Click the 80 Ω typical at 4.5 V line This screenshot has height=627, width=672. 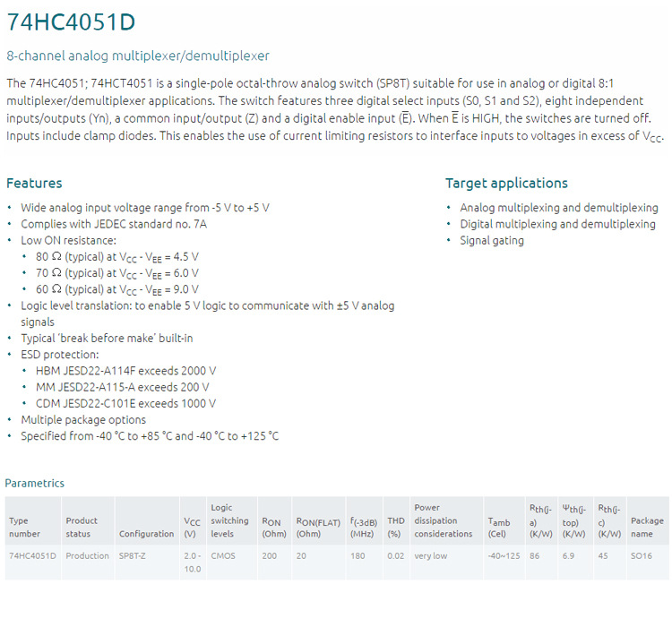pos(117,257)
